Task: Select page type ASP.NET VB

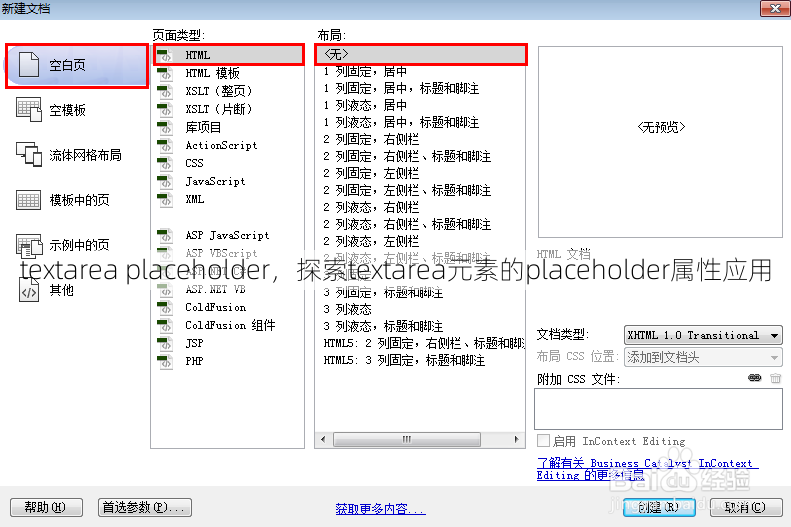Action: (x=215, y=289)
